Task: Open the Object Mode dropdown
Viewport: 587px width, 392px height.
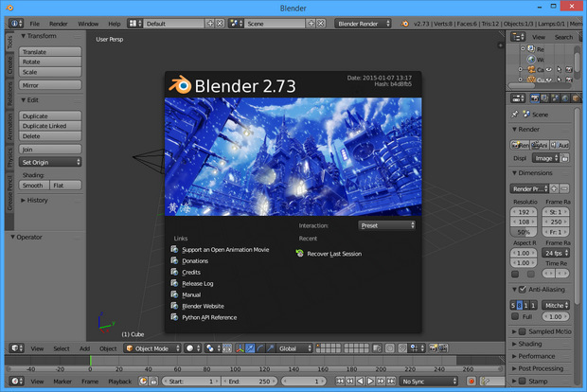Action: (x=152, y=348)
